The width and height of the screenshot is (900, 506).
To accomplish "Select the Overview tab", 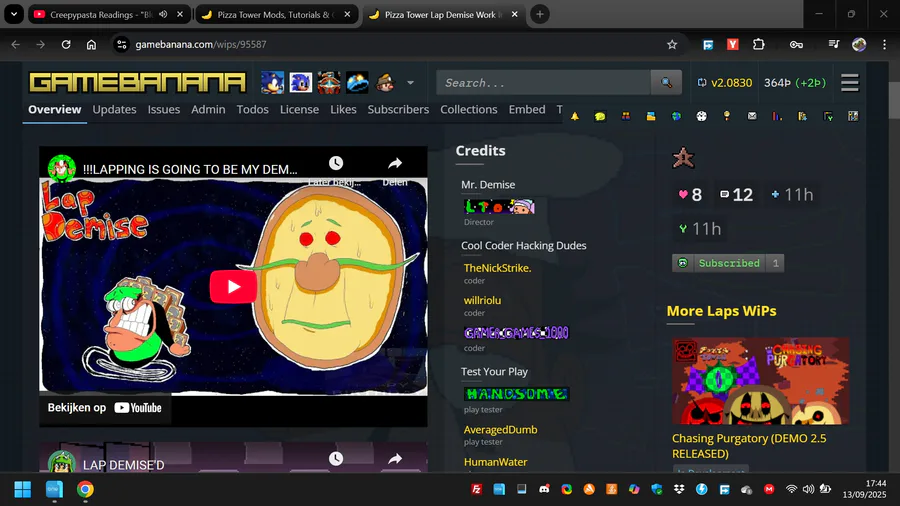I will tap(55, 109).
